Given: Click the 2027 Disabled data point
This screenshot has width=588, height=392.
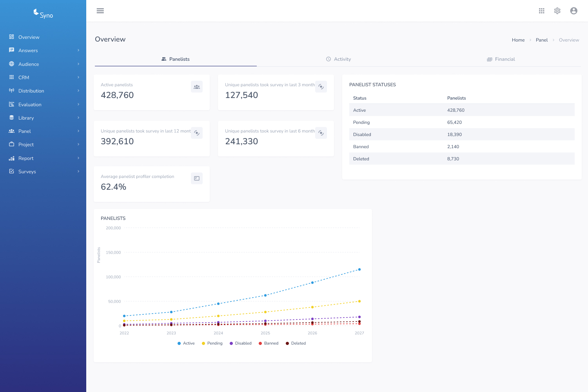Looking at the screenshot, I should 359,317.
